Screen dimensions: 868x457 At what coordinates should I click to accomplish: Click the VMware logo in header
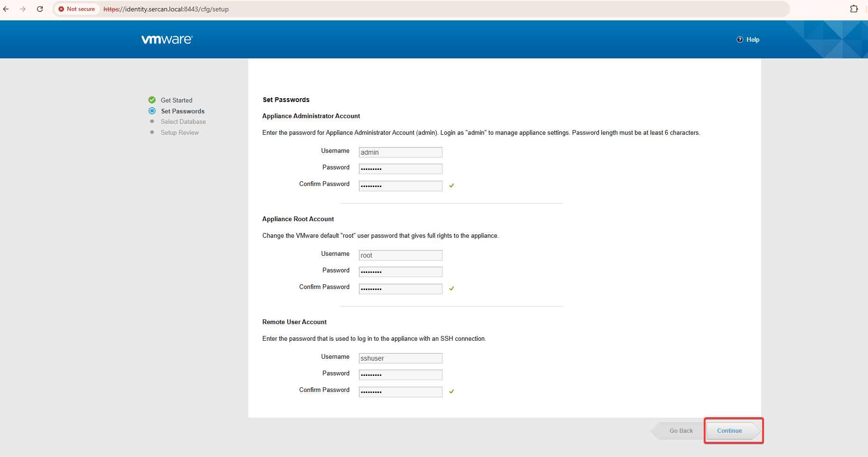[x=167, y=39]
